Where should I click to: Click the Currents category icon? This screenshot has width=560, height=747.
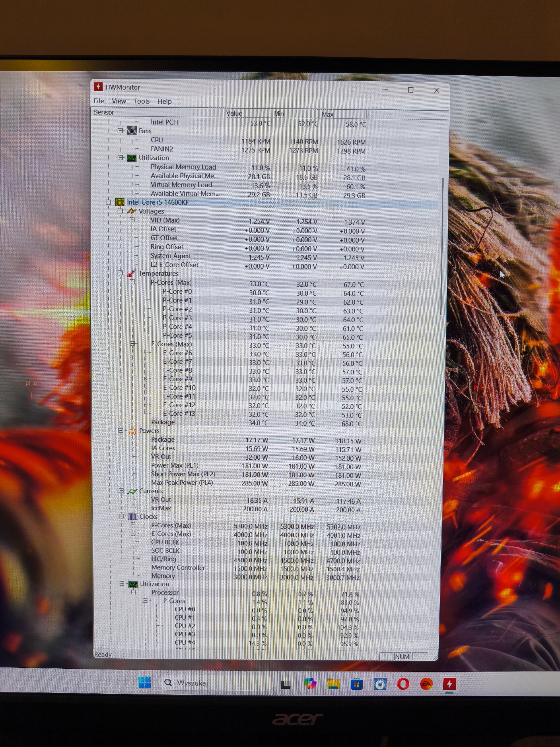[x=133, y=491]
